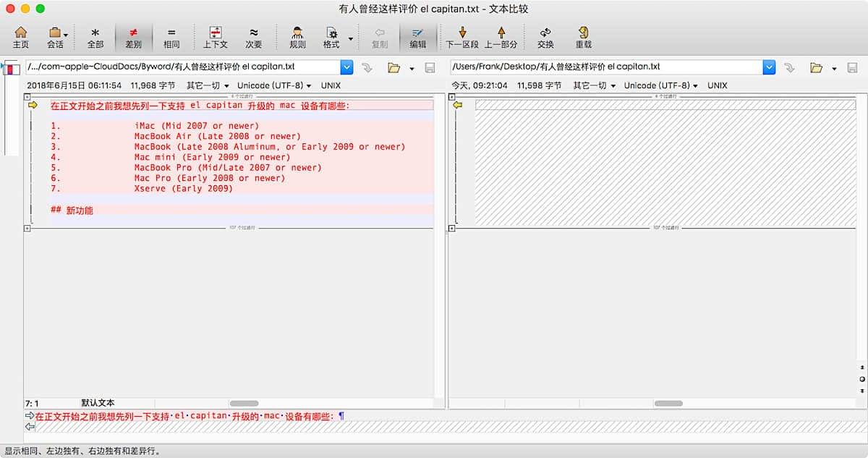Viewport: 868px width, 458px height.
Task: Toggle the 相同 same-lines filter
Action: pos(171,38)
